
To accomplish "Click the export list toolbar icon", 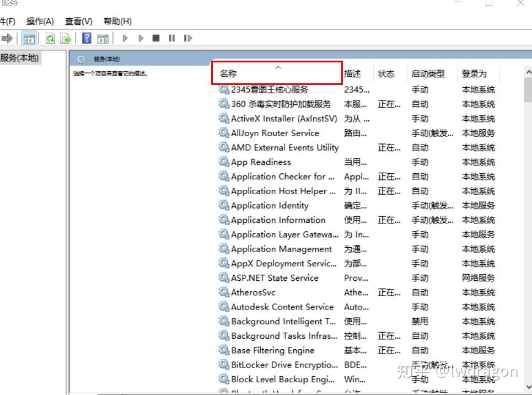I will [x=65, y=38].
